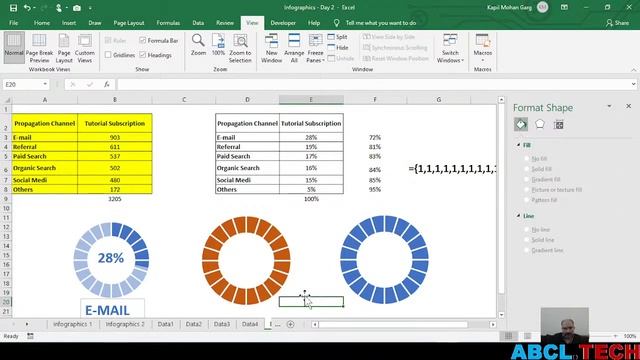The height and width of the screenshot is (360, 640).
Task: Select Gradient line radio option
Action: [527, 250]
